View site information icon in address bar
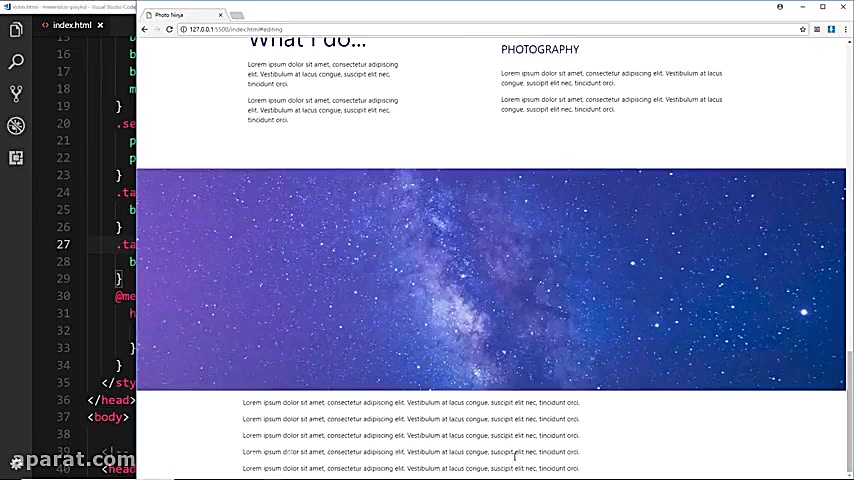 (x=184, y=29)
